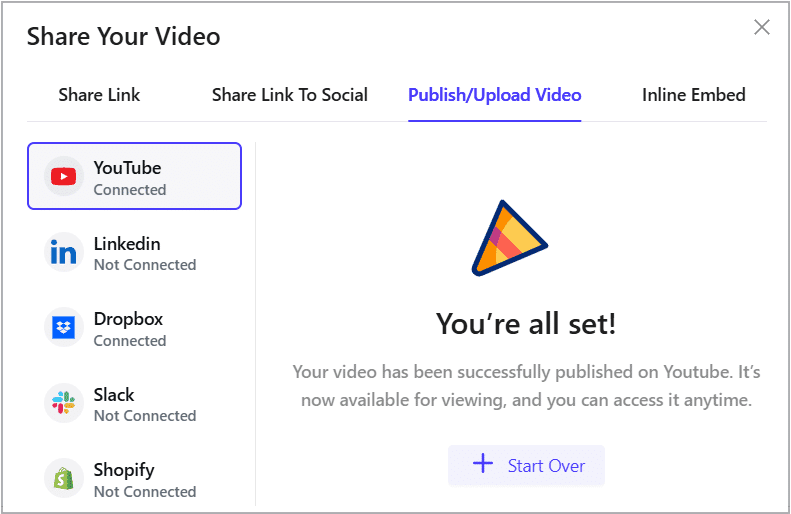This screenshot has width=791, height=514.
Task: Open the Share Link To Social tab
Action: pos(289,95)
